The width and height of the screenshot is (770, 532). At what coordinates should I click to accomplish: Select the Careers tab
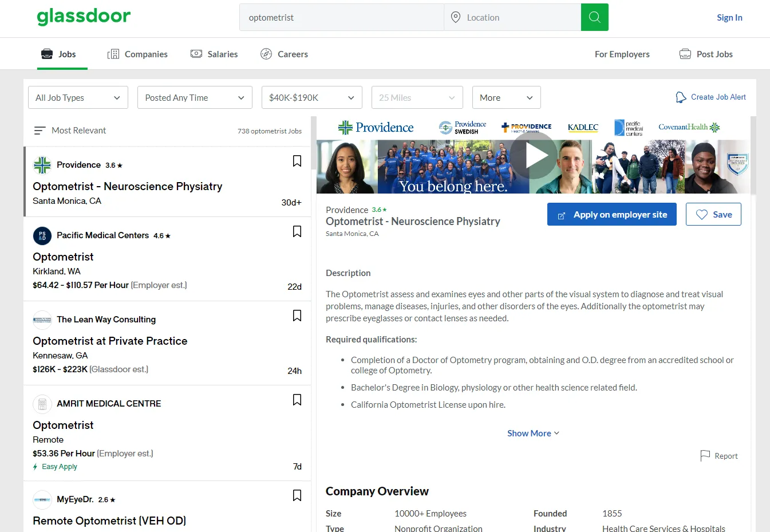(x=284, y=54)
